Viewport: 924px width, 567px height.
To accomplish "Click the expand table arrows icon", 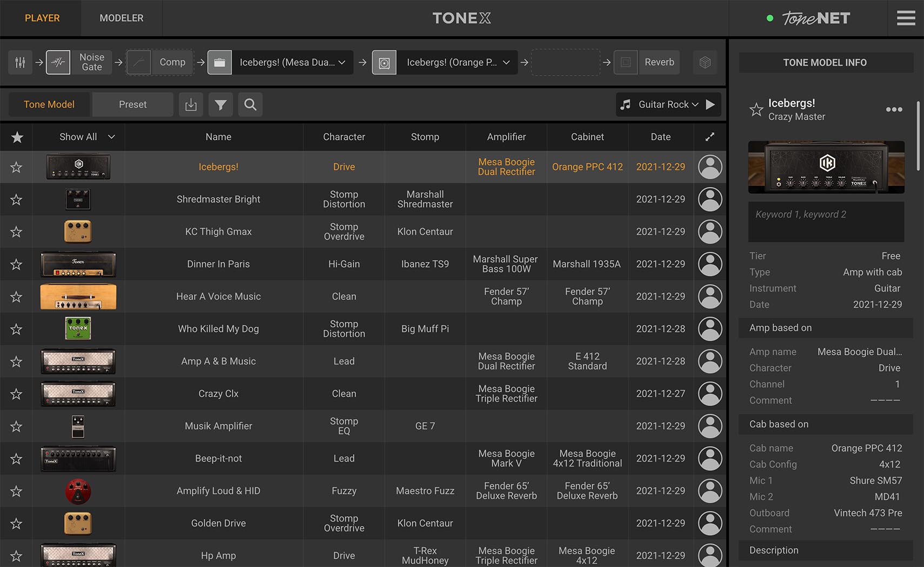I will click(709, 137).
